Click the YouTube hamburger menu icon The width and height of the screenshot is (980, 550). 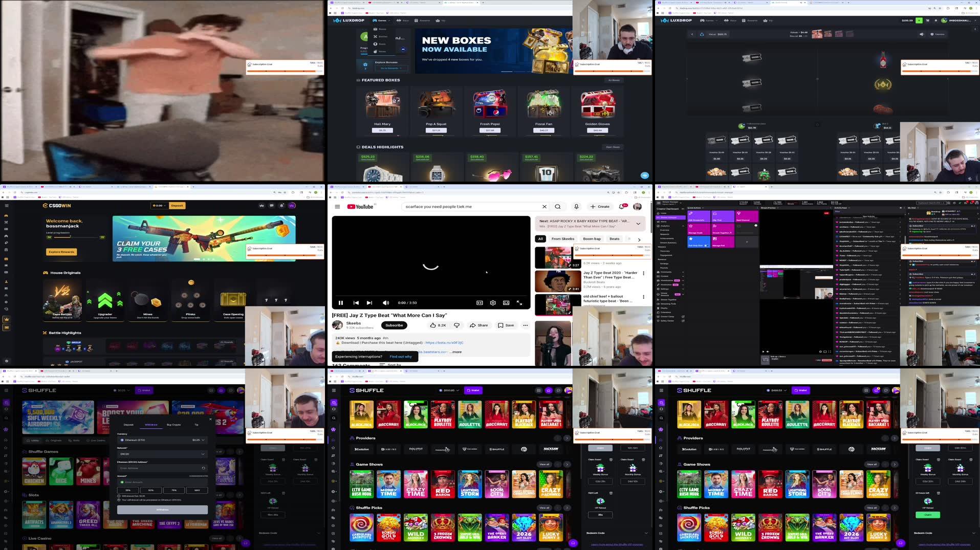(337, 206)
